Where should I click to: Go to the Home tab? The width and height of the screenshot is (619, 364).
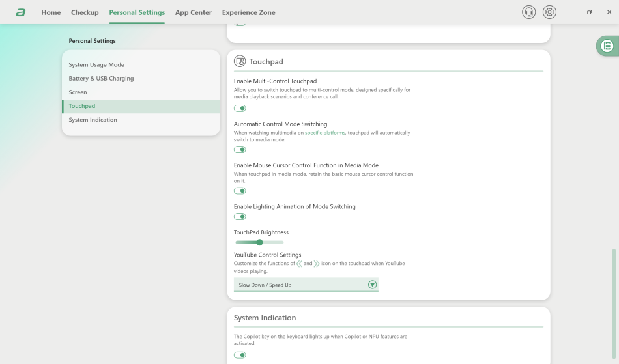pos(51,12)
